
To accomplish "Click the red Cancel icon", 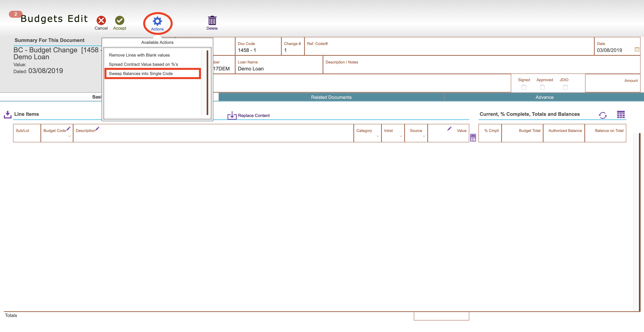I will click(101, 20).
